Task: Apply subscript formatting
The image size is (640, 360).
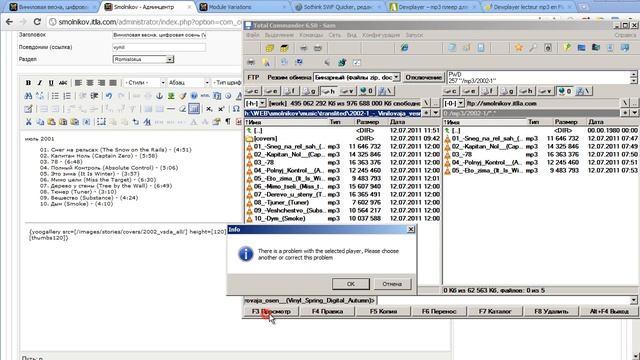Action: tap(209, 109)
